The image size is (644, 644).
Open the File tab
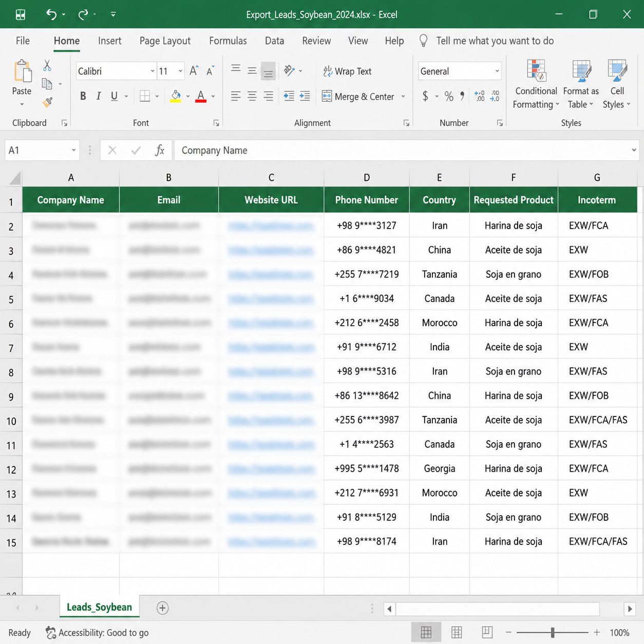coord(23,41)
